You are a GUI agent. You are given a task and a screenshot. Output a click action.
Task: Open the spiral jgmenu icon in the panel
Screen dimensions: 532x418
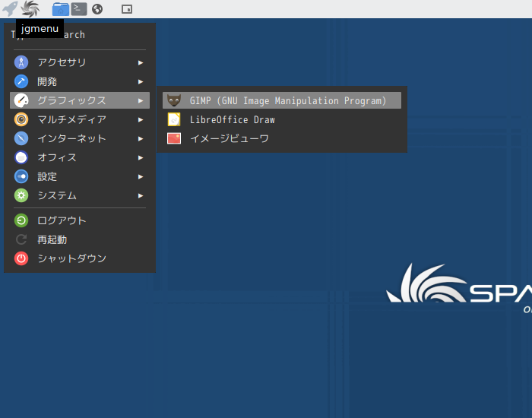pos(30,8)
